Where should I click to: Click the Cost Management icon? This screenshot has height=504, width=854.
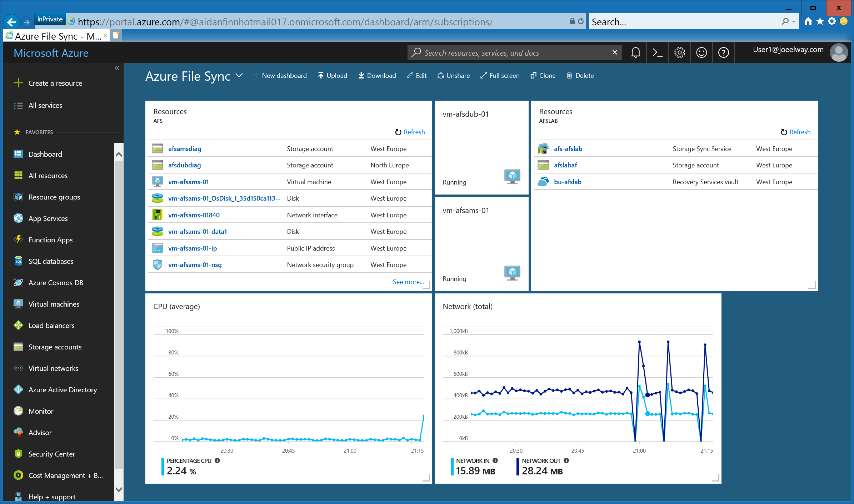(18, 475)
